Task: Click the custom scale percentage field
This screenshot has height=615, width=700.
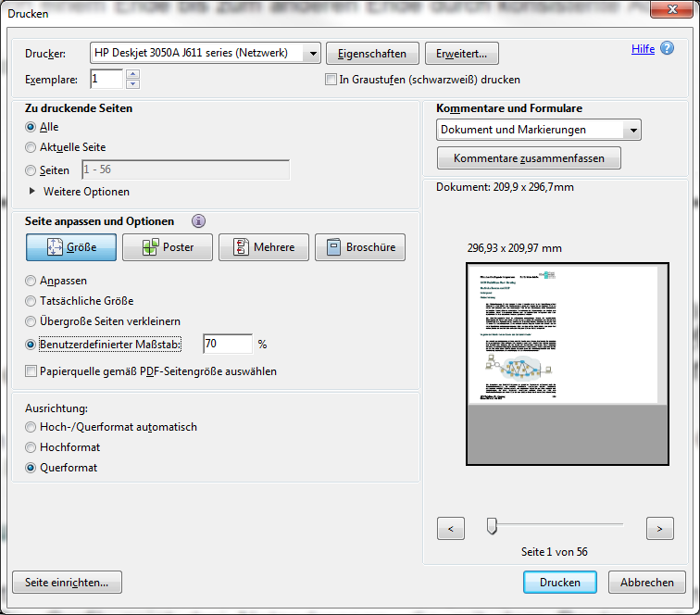Action: point(227,345)
